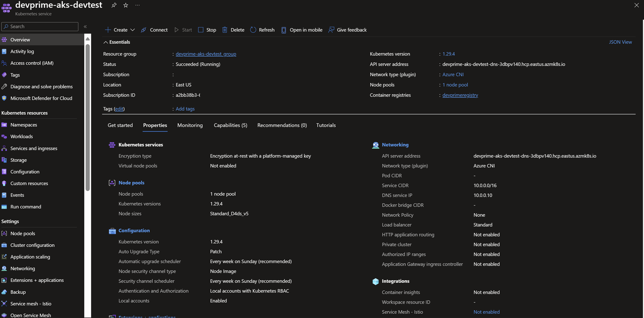This screenshot has width=644, height=318.
Task: Click the Cluster configuration icon
Action: pyautogui.click(x=4, y=245)
